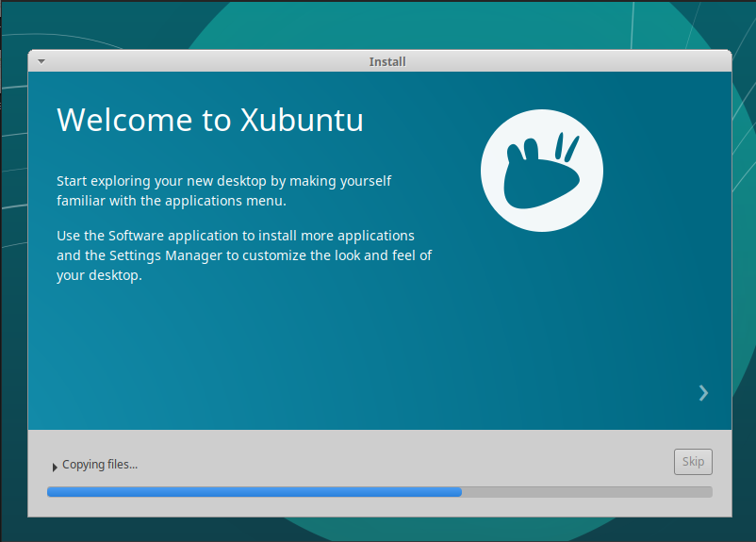Click the 'Use the Software application' paragraph
This screenshot has height=542, width=756.
(x=244, y=255)
